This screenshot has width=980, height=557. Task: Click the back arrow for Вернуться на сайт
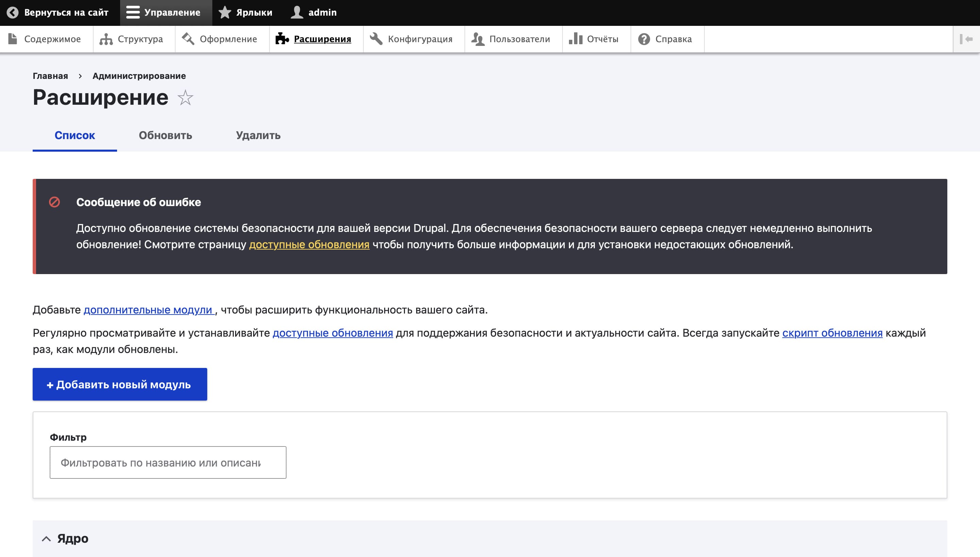(x=13, y=13)
